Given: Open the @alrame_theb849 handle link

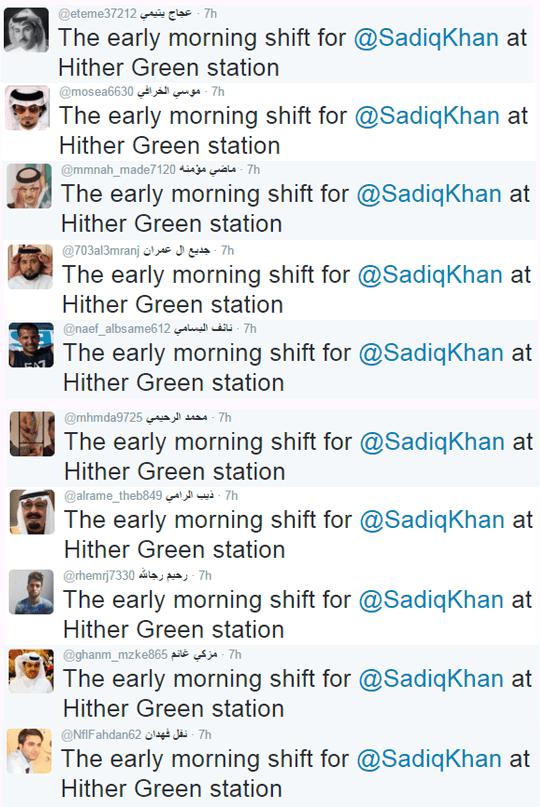Looking at the screenshot, I should 113,496.
